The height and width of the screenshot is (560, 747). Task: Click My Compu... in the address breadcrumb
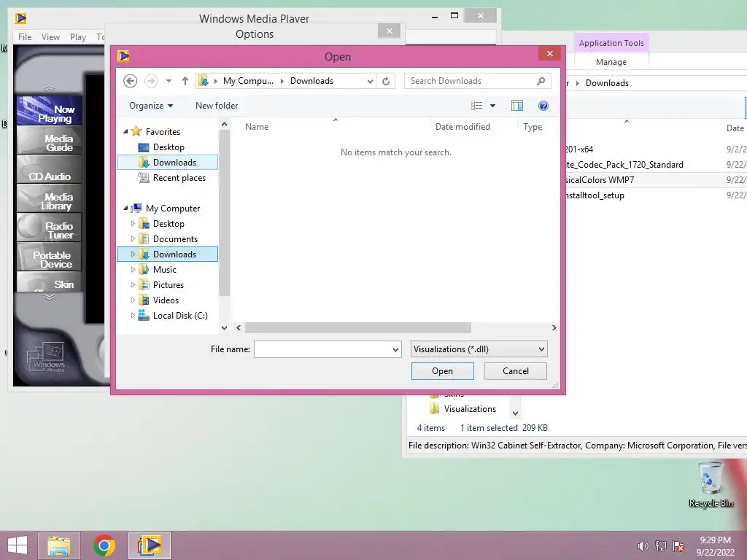(x=248, y=81)
